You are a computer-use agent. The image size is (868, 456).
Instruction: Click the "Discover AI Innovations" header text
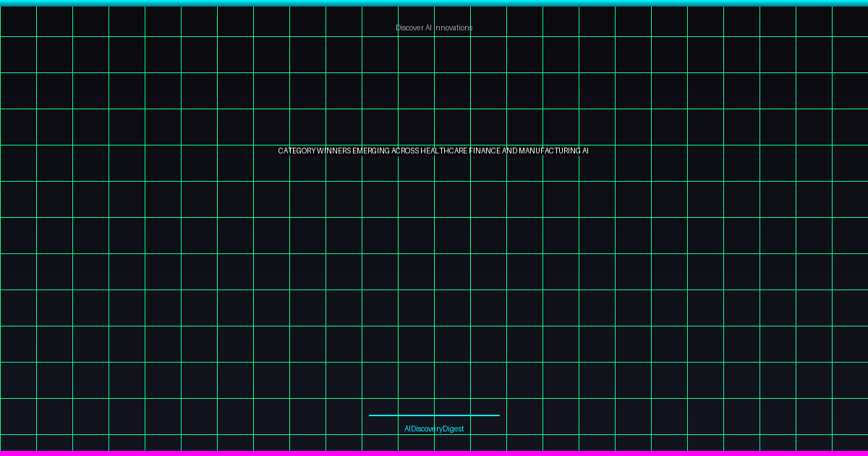click(434, 28)
